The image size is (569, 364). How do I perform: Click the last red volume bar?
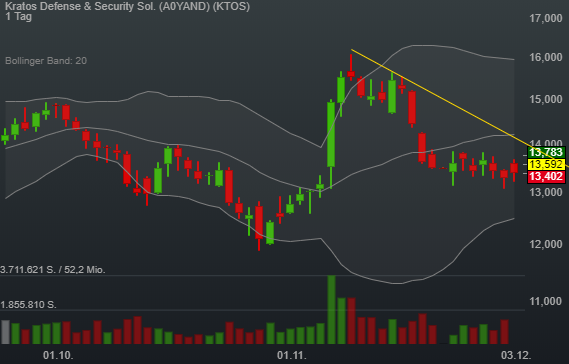[x=505, y=332]
